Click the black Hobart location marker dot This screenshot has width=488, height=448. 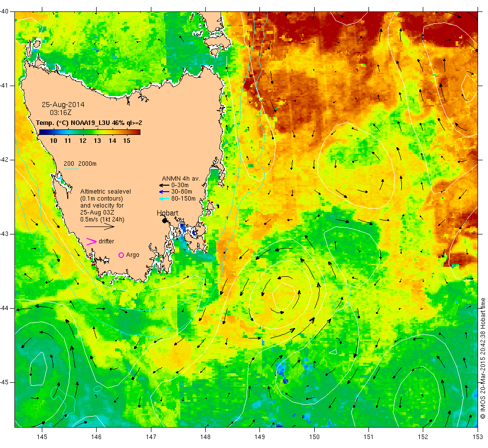pos(165,221)
